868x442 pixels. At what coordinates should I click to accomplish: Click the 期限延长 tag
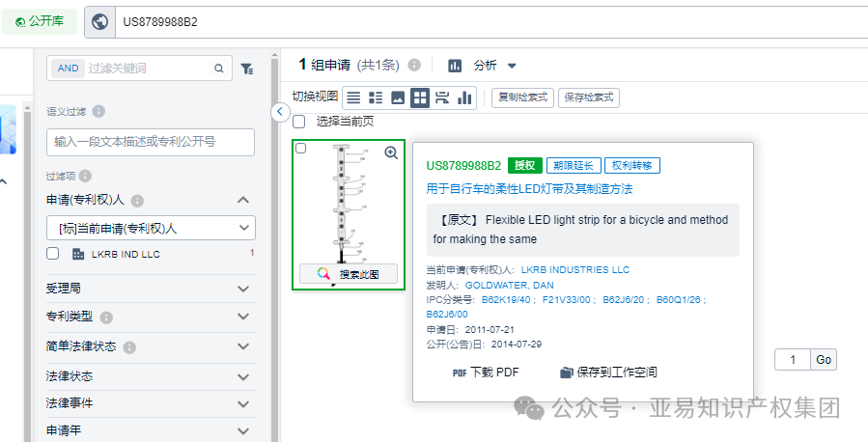[573, 165]
